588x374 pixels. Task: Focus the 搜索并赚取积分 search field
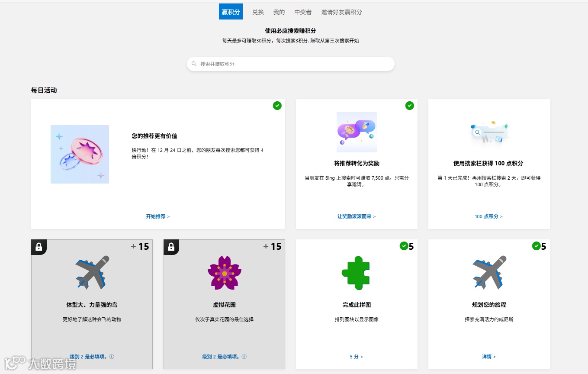(291, 64)
